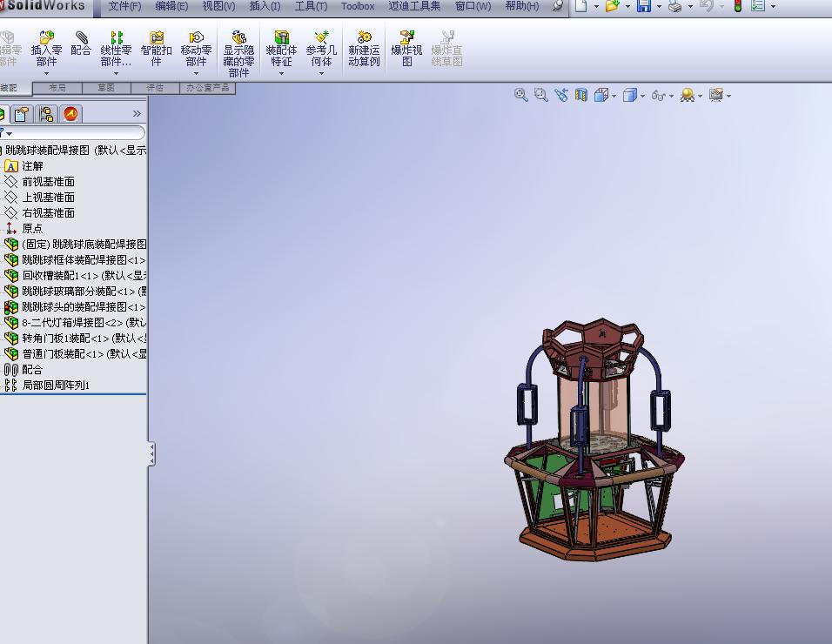Open the 窗口(W) menu
Viewport: 832px width, 644px height.
point(473,6)
